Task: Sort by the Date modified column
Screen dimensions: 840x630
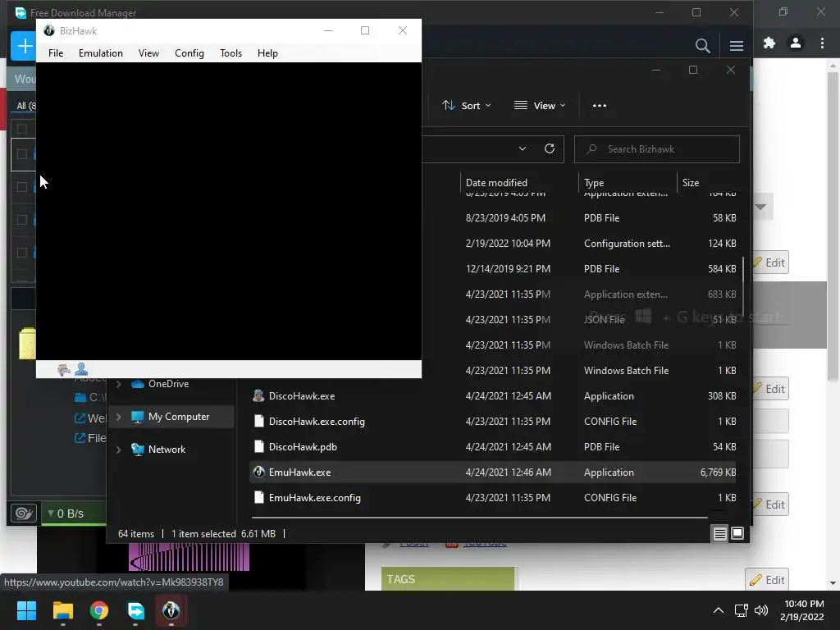Action: pyautogui.click(x=496, y=183)
